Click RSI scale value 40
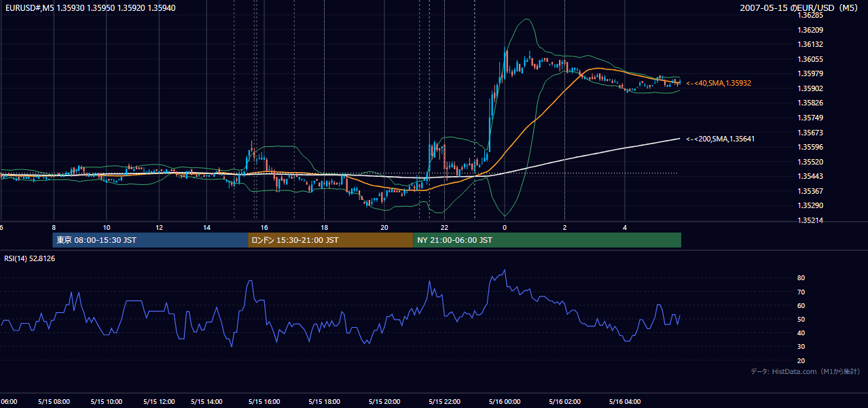This screenshot has height=408, width=868. tap(801, 333)
